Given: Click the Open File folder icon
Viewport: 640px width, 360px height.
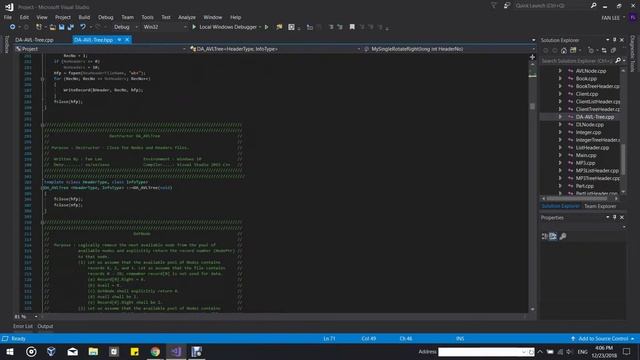Looking at the screenshot, I should coord(53,27).
